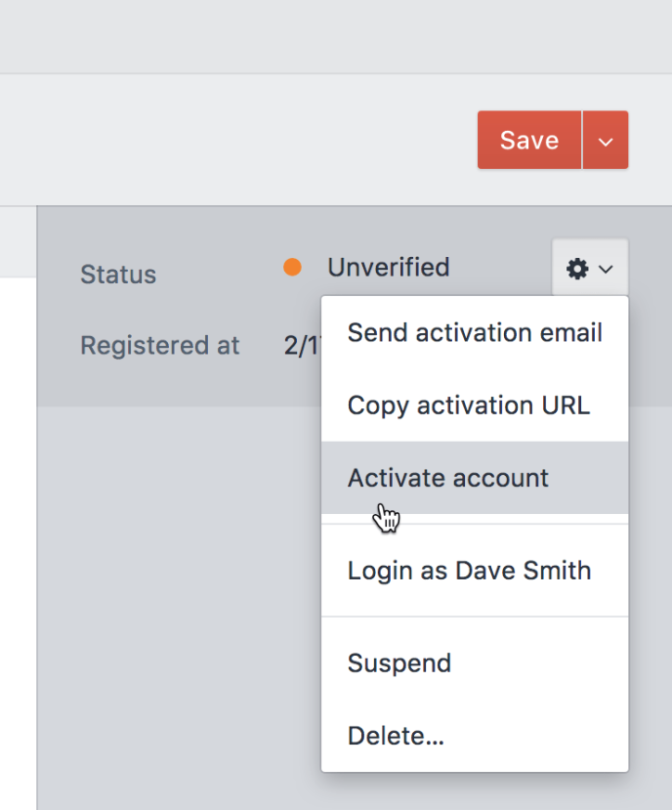This screenshot has height=810, width=672.
Task: Choose Send activation email
Action: coord(474,332)
